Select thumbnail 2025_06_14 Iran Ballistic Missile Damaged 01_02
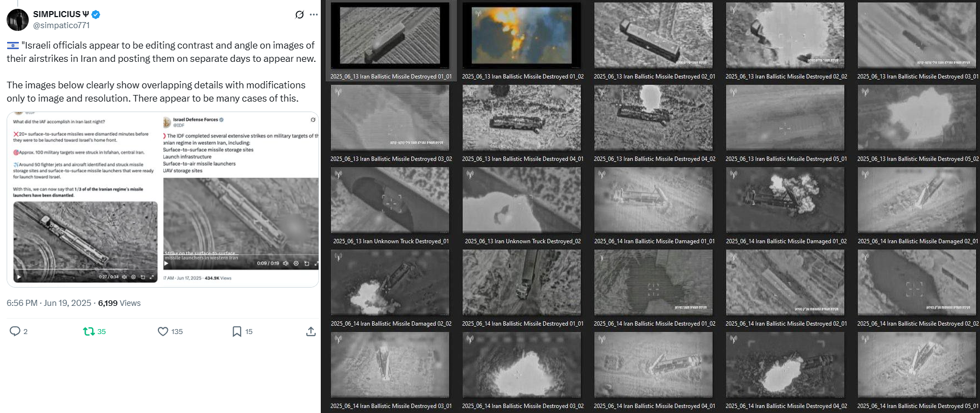This screenshot has height=413, width=980. [785, 200]
